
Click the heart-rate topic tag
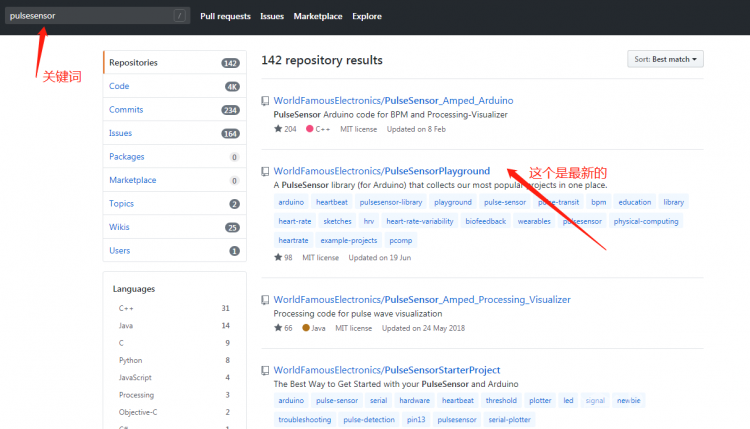click(x=295, y=221)
